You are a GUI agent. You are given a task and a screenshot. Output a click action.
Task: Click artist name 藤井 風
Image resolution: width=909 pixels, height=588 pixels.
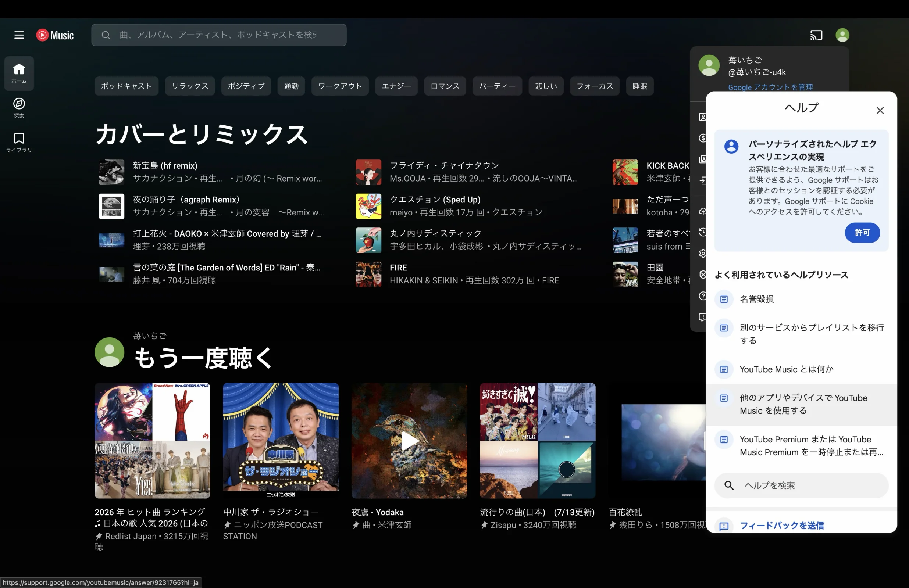(x=147, y=281)
